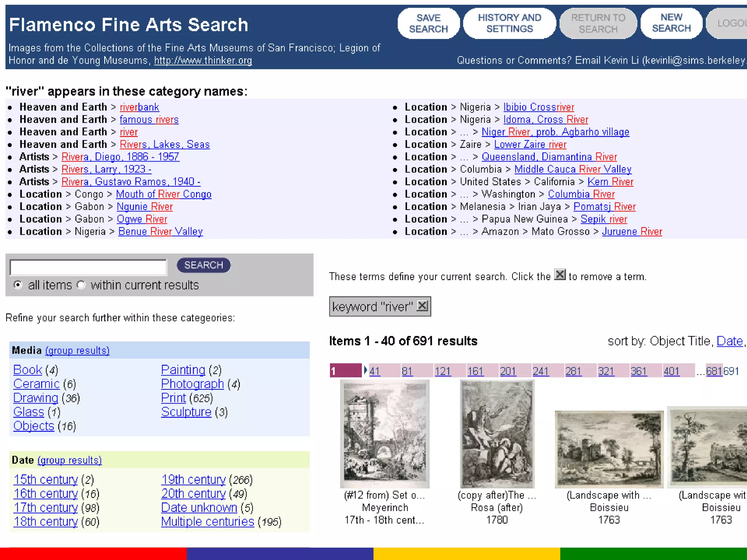Group results under Media category
Screen dimensions: 747x560
[x=77, y=350]
